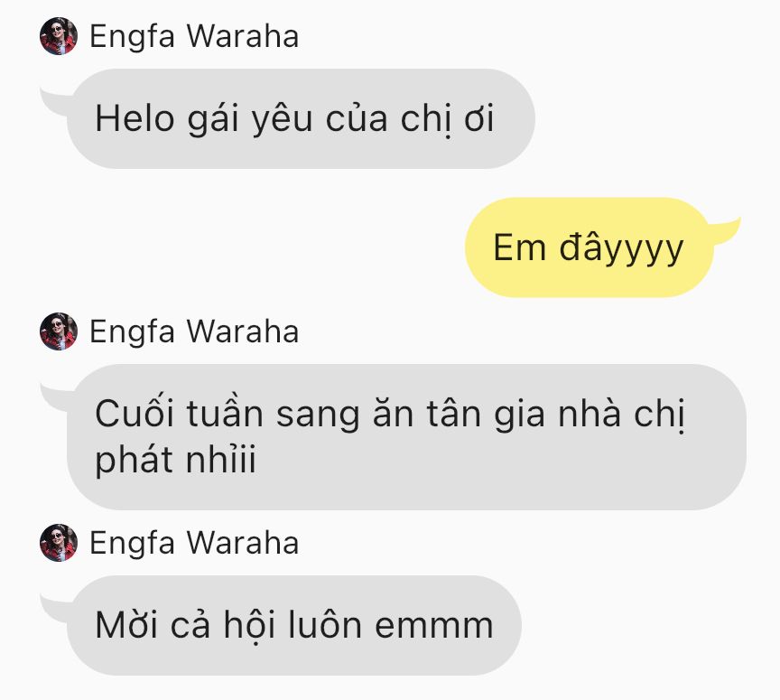Tap the 'Cuối tuần sang ăn tân gia' message
The image size is (780, 700).
406,437
